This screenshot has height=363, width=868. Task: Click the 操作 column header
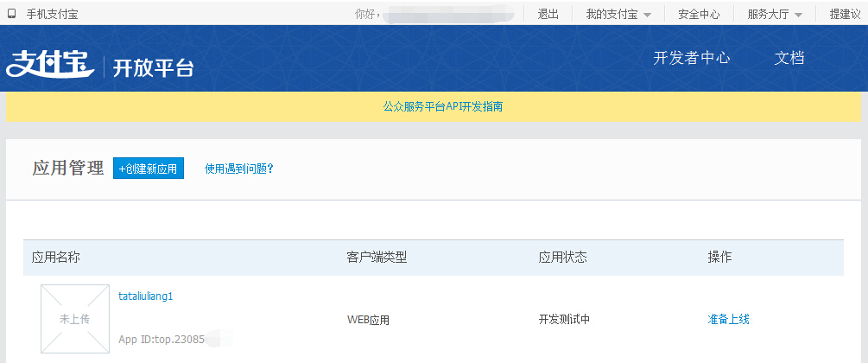(x=719, y=258)
